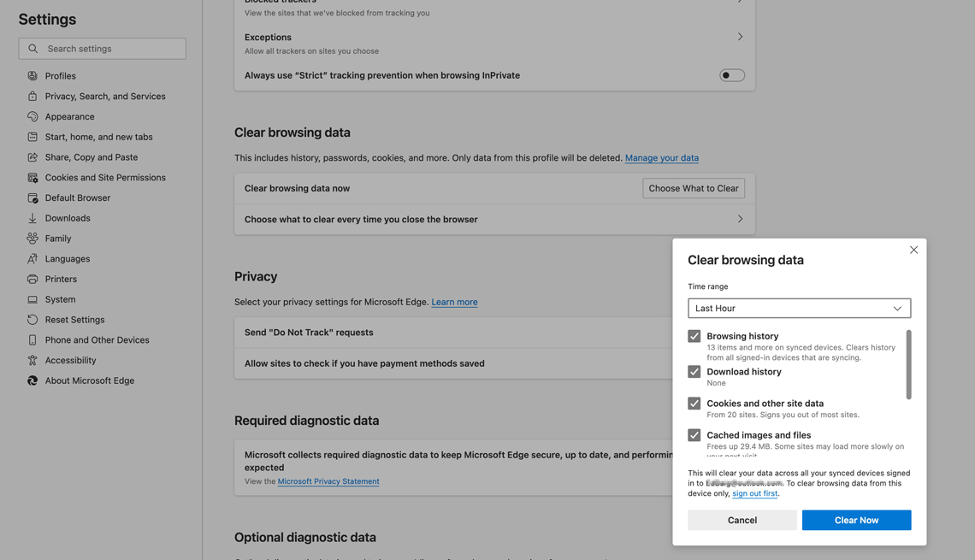Click the Appearance palette icon
This screenshot has height=560, width=975.
click(32, 116)
